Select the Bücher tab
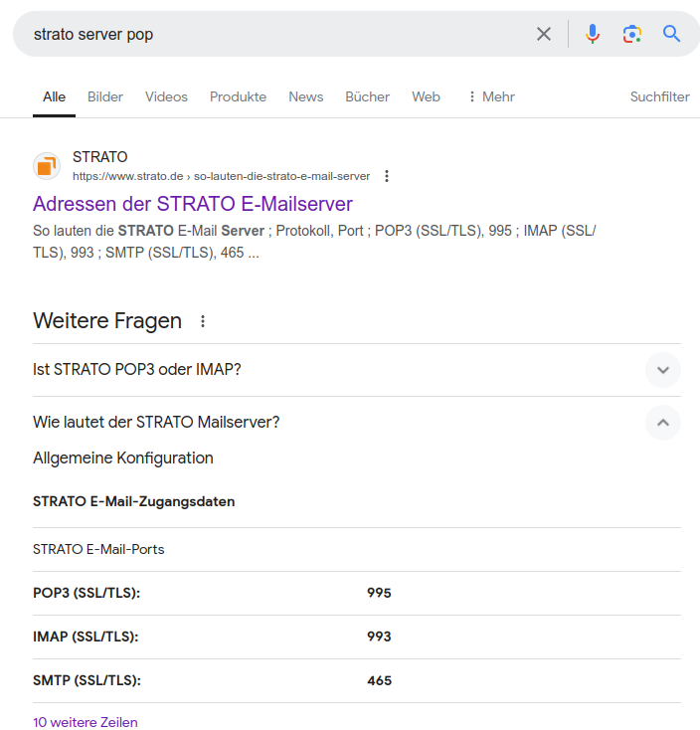The width and height of the screenshot is (700, 730). click(x=367, y=96)
